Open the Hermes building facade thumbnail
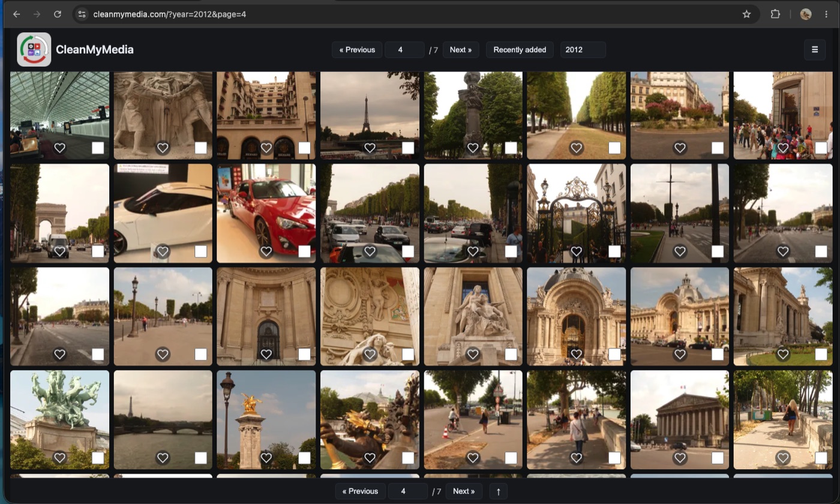Screen dimensions: 840x504 [x=266, y=115]
